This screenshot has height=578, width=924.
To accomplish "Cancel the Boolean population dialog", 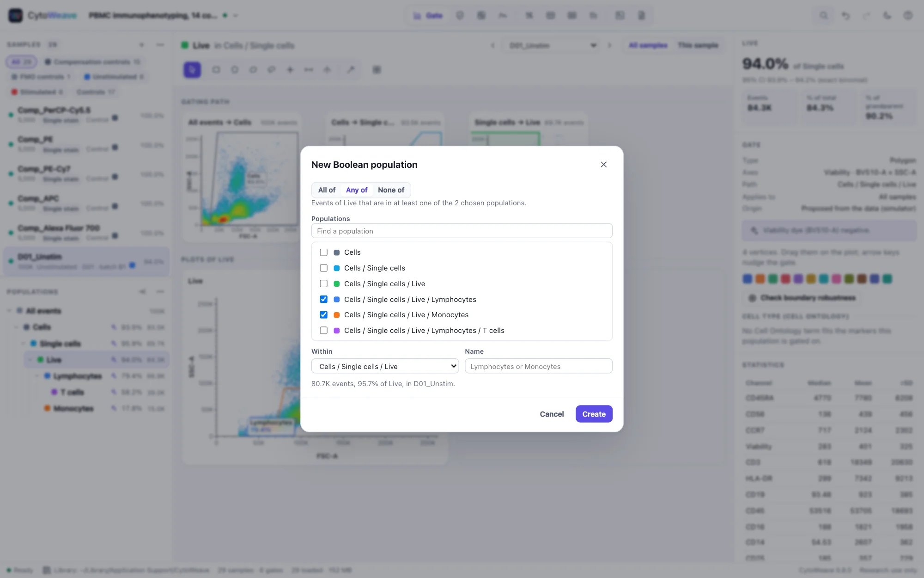I will tap(552, 414).
